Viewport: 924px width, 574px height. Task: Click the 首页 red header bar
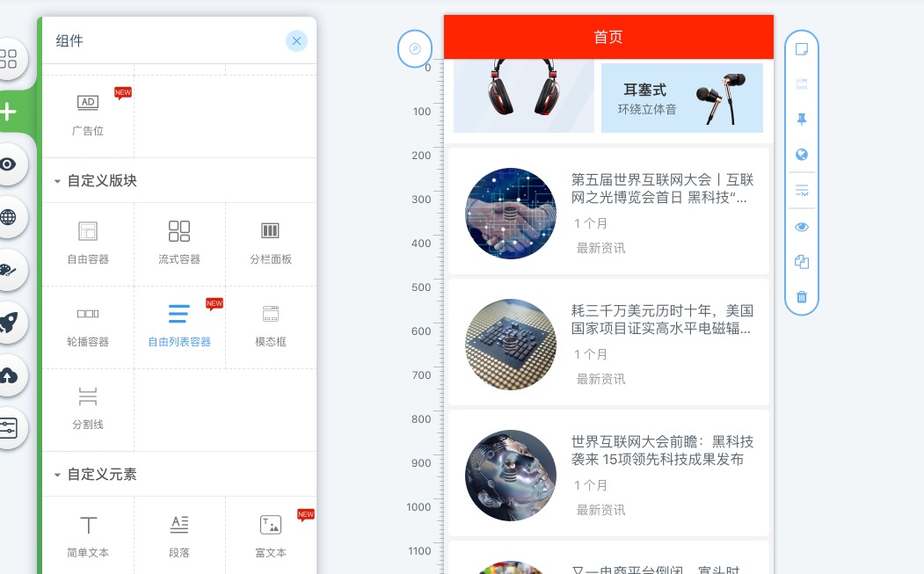[x=608, y=37]
